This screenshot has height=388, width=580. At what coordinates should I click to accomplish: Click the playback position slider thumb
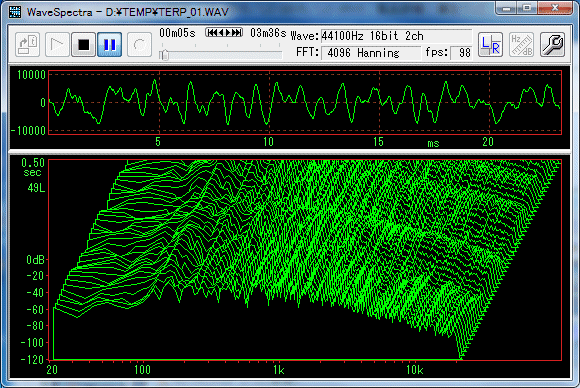163,55
